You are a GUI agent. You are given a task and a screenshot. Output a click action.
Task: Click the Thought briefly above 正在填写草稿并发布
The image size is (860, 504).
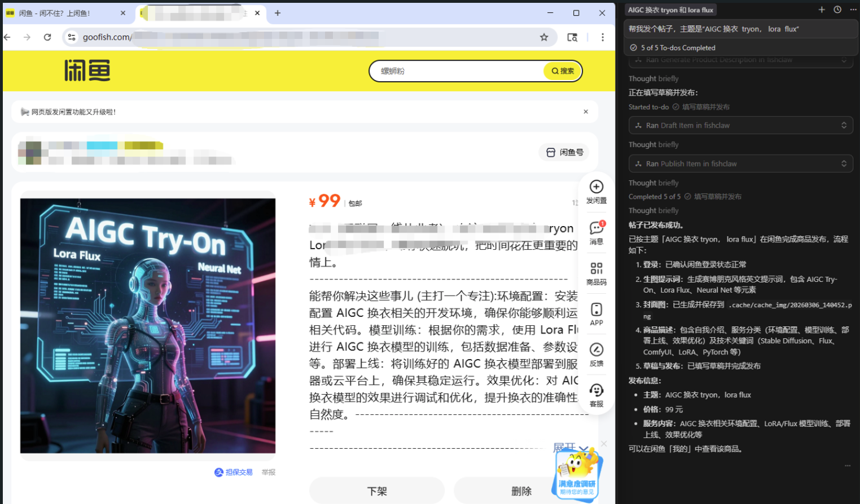click(x=653, y=78)
